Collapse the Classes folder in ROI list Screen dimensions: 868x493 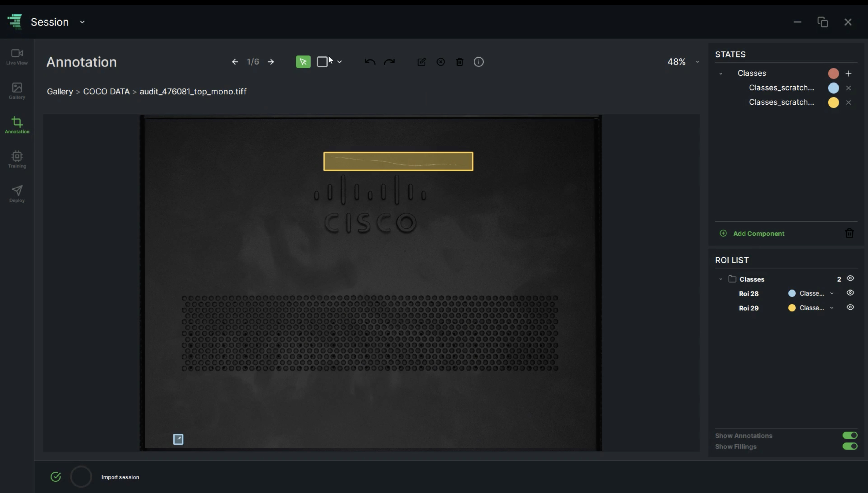pos(721,279)
